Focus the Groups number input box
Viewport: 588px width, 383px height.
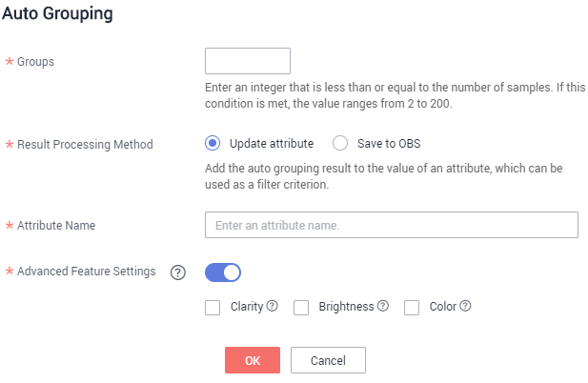248,61
